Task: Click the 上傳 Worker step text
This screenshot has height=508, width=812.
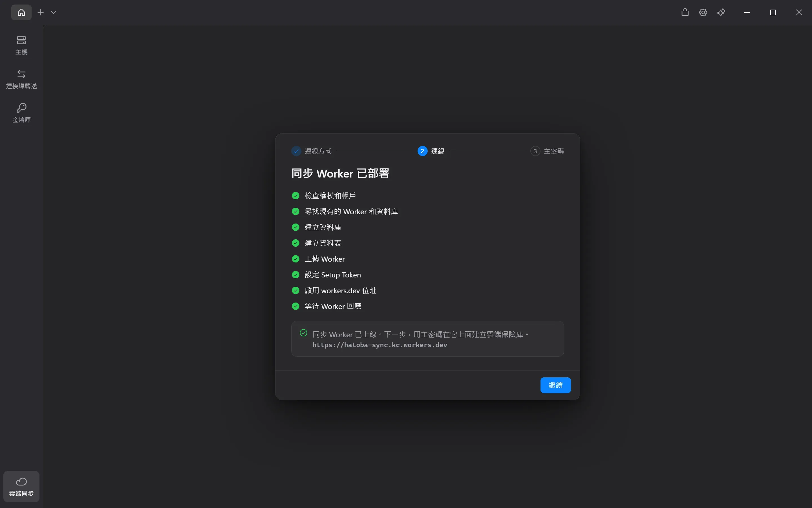Action: pos(325,259)
